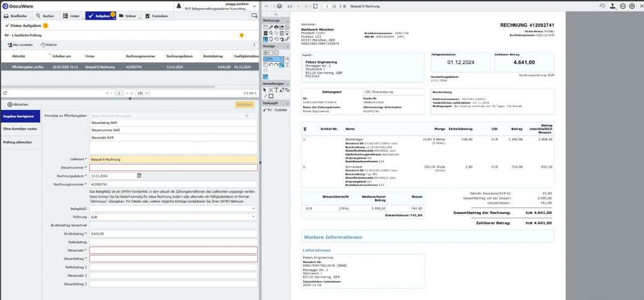Open the Aufgaben tab
The width and height of the screenshot is (644, 300).
pyautogui.click(x=99, y=16)
